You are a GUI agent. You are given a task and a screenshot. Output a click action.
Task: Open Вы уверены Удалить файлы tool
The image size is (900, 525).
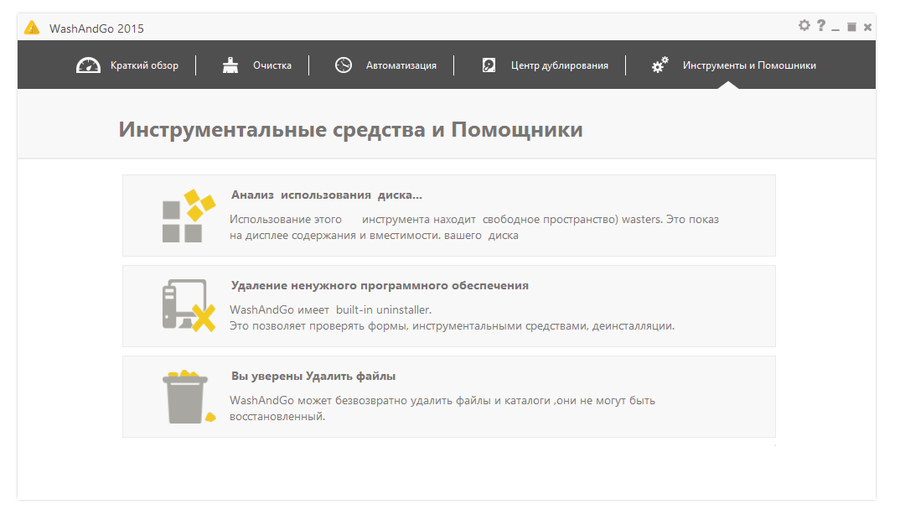449,396
